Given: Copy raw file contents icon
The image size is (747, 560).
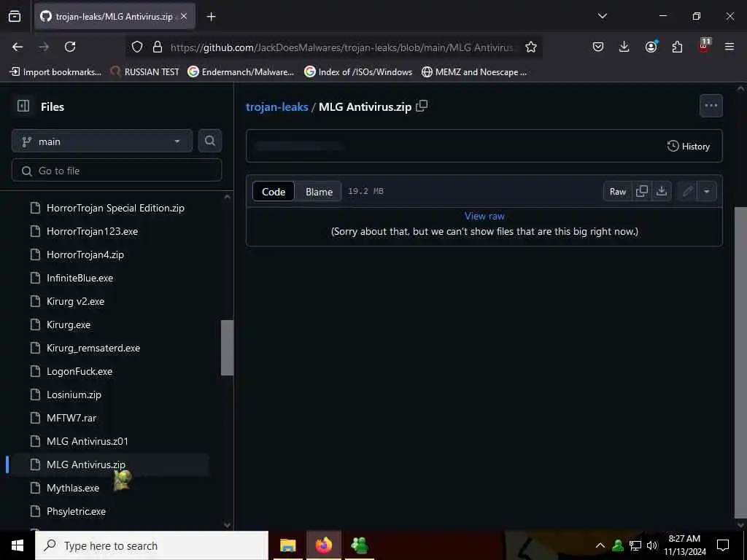Looking at the screenshot, I should (642, 192).
